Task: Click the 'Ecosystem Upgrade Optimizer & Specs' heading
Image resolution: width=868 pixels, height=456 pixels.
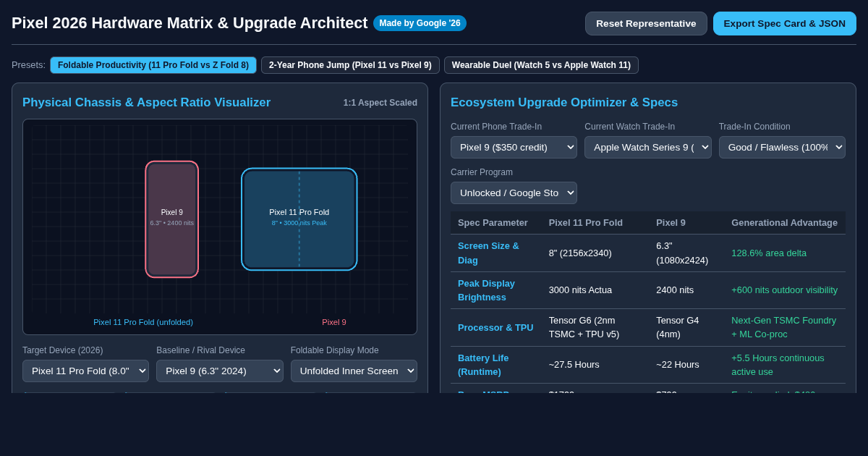Action: coord(564,103)
